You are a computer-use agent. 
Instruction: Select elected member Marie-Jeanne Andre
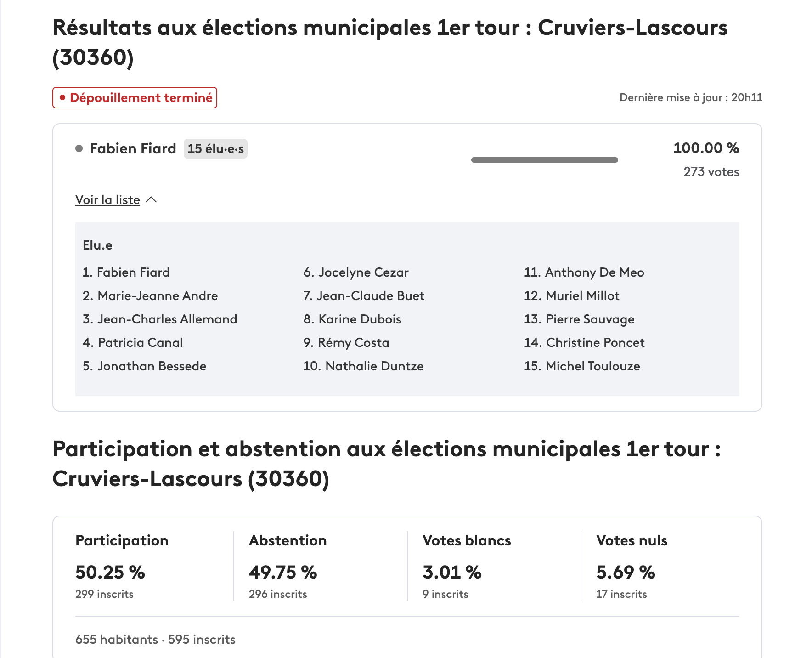[x=150, y=296]
